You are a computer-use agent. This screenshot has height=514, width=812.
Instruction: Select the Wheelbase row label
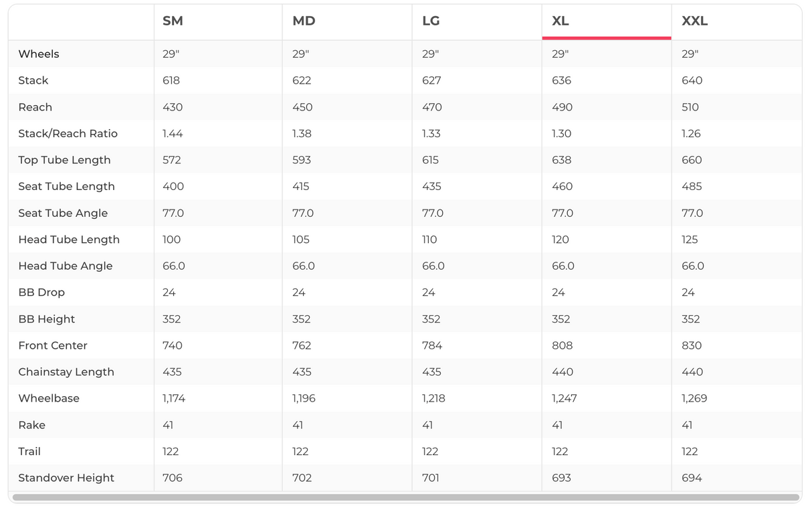49,398
